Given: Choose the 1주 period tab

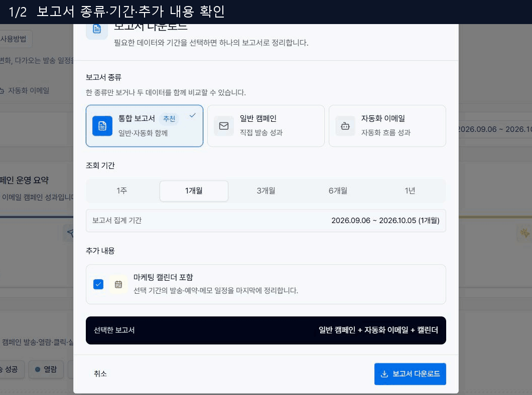Looking at the screenshot, I should click(122, 190).
